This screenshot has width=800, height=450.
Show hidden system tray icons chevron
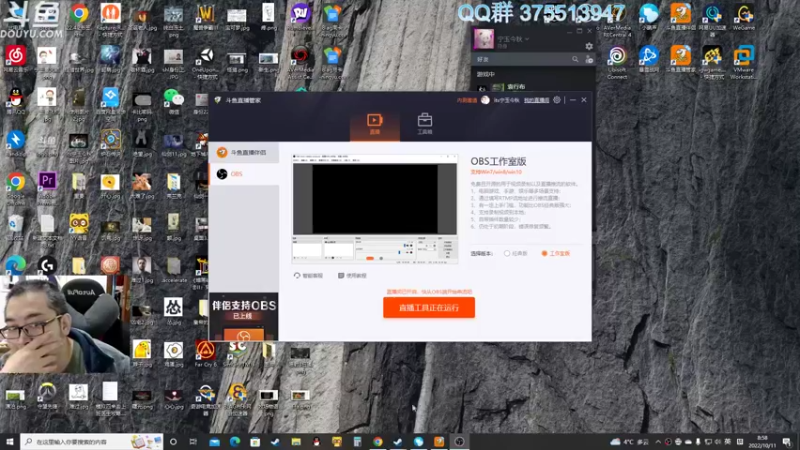(658, 442)
